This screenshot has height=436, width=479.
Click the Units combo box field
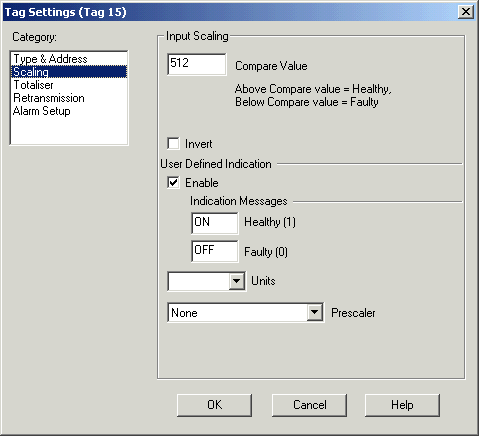tap(207, 281)
